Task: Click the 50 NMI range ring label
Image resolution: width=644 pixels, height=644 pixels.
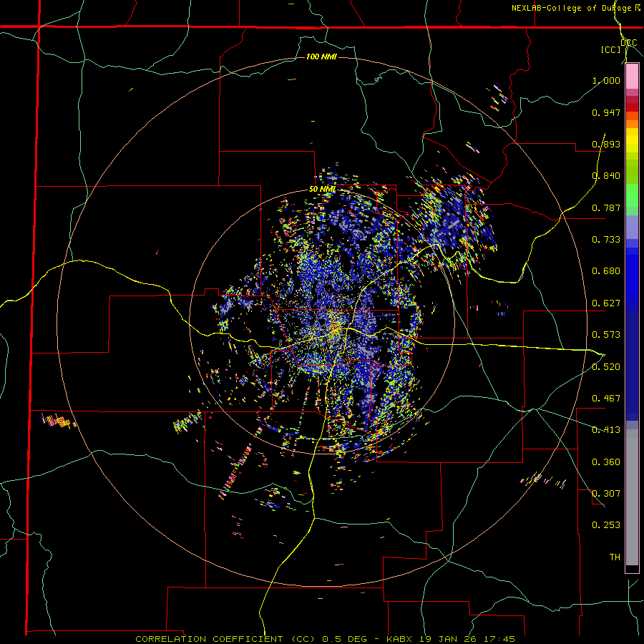Action: [323, 189]
